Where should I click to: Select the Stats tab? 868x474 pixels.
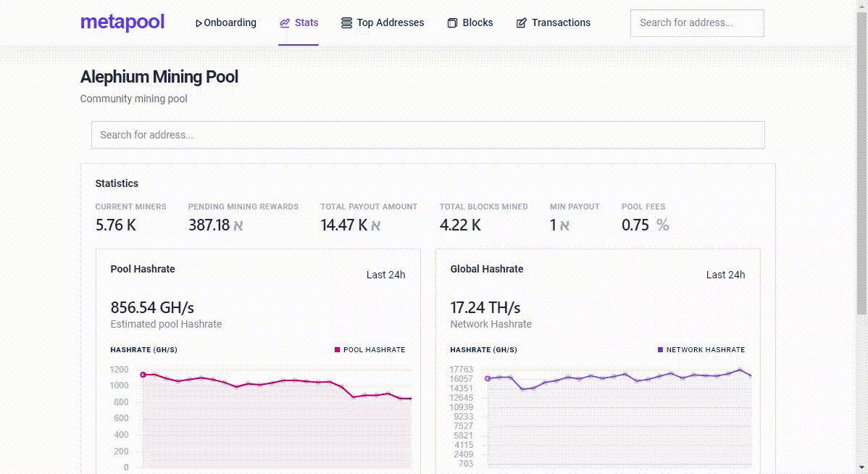coord(299,22)
